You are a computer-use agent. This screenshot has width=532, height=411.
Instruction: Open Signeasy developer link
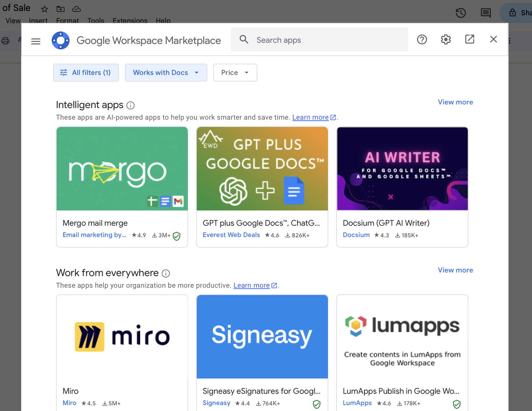click(216, 403)
